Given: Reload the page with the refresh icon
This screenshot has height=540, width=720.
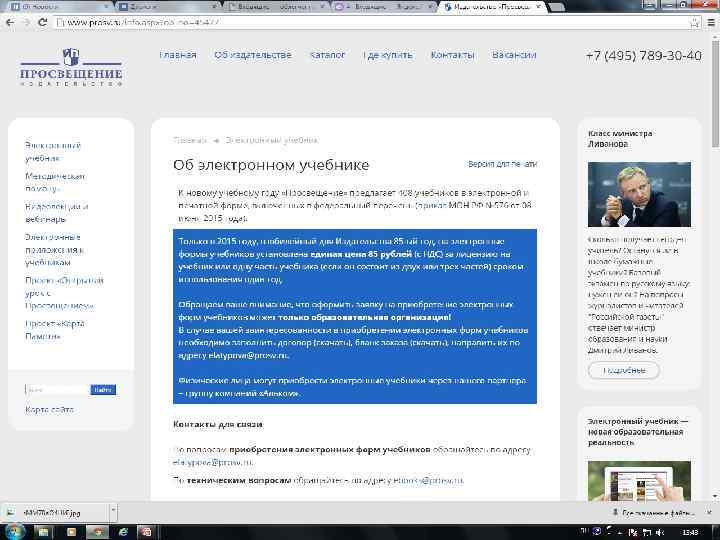Looking at the screenshot, I should point(42,22).
